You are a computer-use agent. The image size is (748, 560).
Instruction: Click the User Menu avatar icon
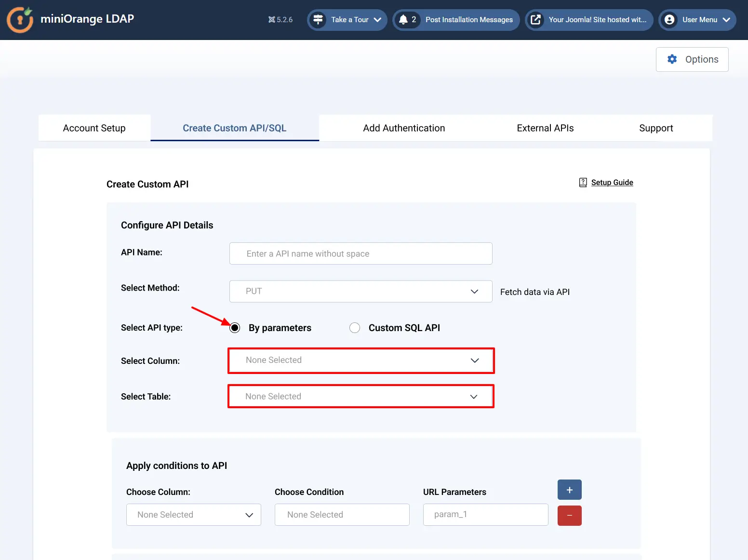pyautogui.click(x=669, y=20)
